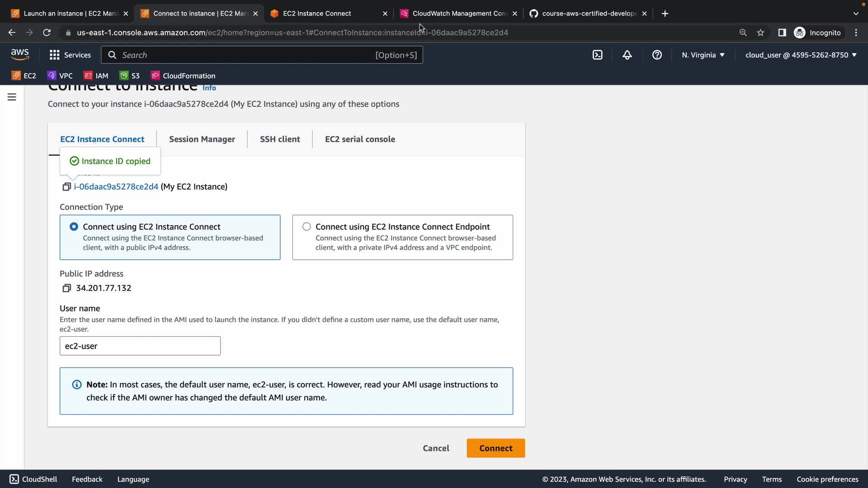868x488 pixels.
Task: Open the EC2 serial console tab
Action: click(x=360, y=139)
